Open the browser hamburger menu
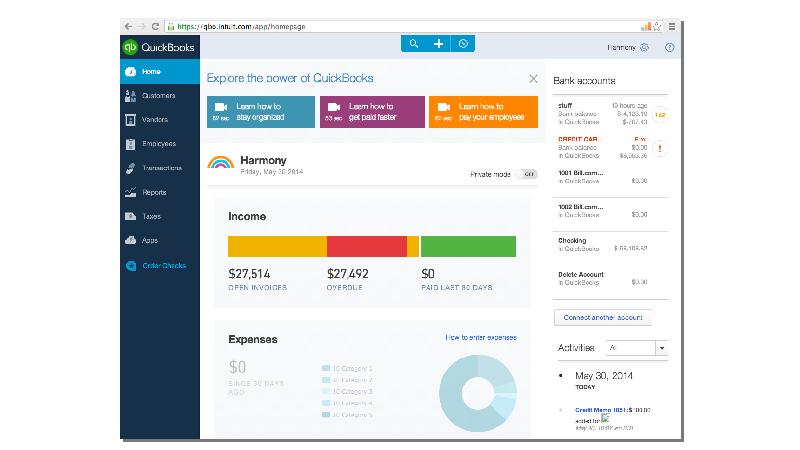Screen dimensions: 800x450 (673, 25)
